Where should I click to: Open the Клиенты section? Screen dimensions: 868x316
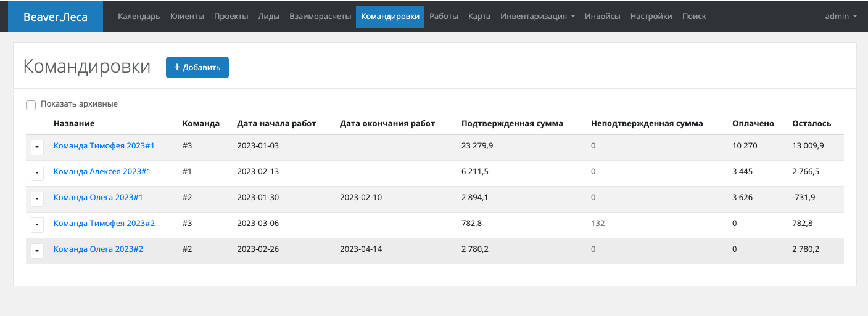187,17
